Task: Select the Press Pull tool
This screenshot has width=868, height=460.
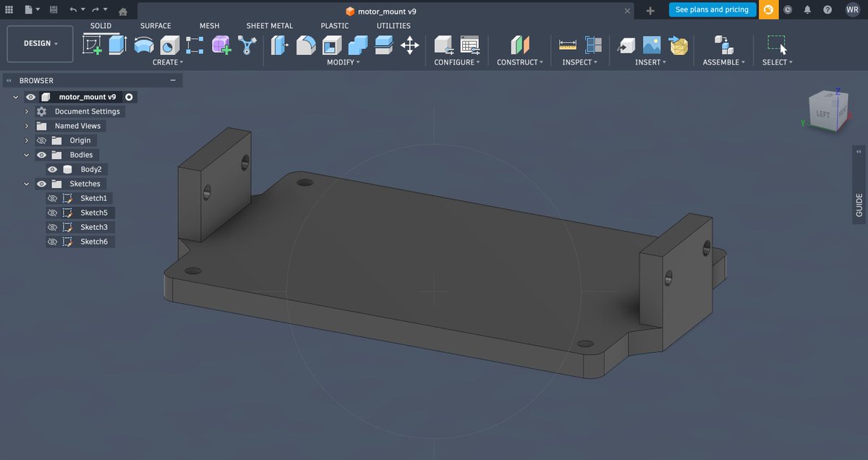Action: (x=279, y=45)
